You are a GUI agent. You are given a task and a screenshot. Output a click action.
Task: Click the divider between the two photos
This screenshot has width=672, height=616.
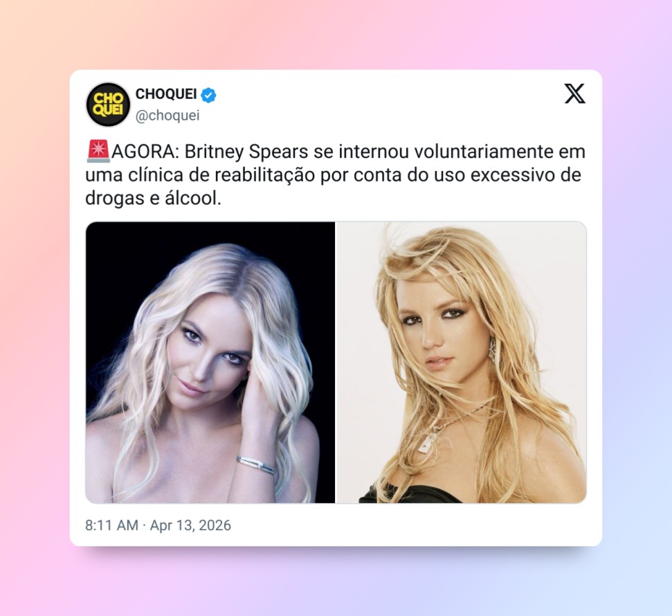pos(336,362)
